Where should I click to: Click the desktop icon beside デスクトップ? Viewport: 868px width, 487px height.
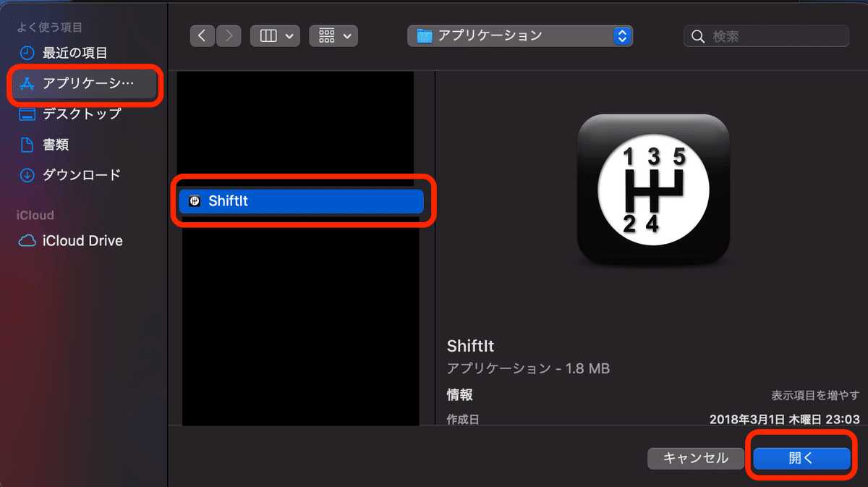click(x=27, y=114)
